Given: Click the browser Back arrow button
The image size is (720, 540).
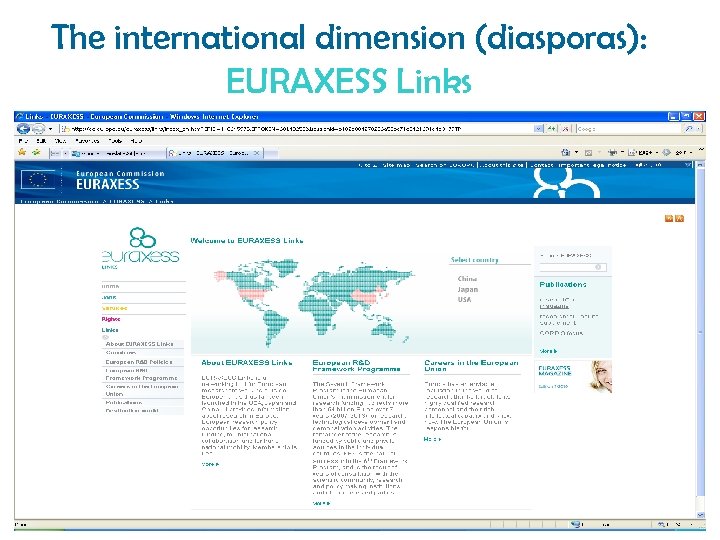Looking at the screenshot, I should pos(23,129).
